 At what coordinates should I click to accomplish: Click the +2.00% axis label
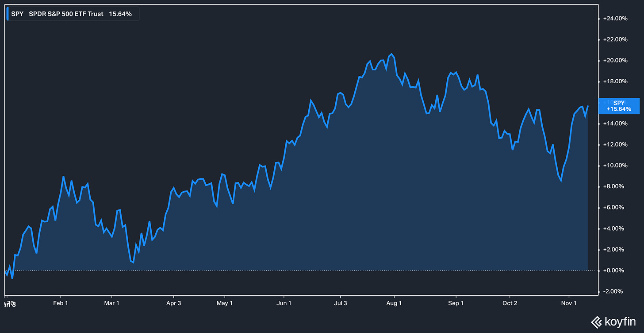(x=614, y=250)
